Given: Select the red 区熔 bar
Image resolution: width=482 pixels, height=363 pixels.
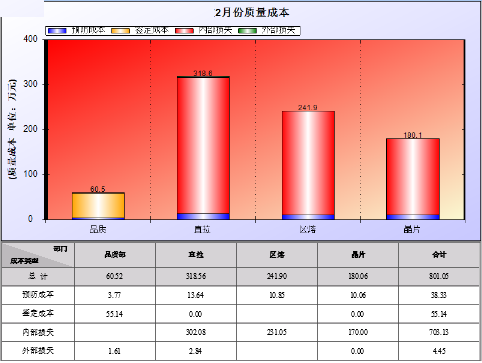Looking at the screenshot, I should pos(308,163).
